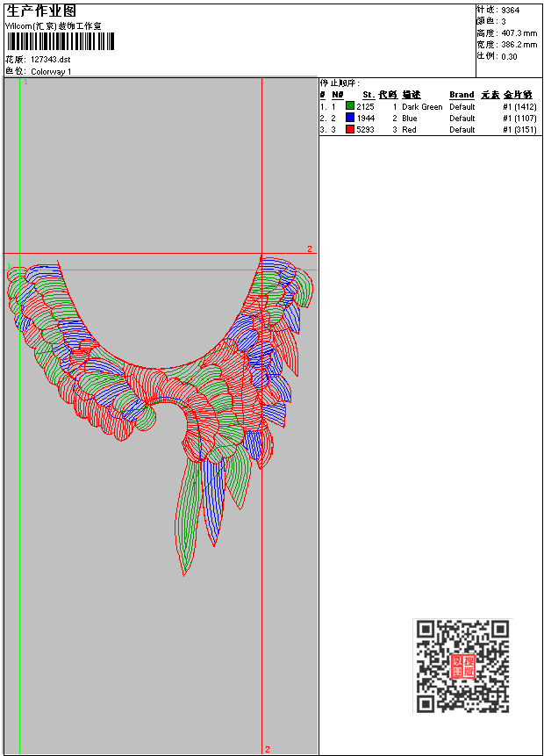This screenshot has height=756, width=544.
Task: Click the embroidered collar design preview
Action: [160, 414]
